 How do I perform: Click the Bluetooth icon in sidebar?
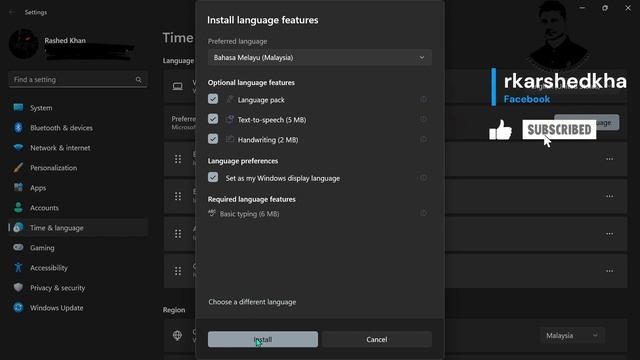coord(18,127)
